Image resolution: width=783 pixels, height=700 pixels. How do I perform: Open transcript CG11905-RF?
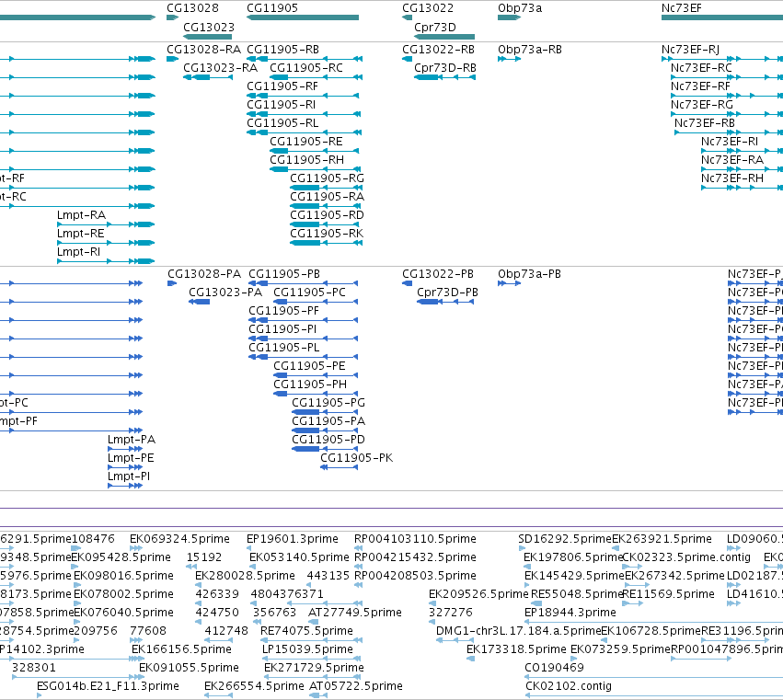pos(282,86)
